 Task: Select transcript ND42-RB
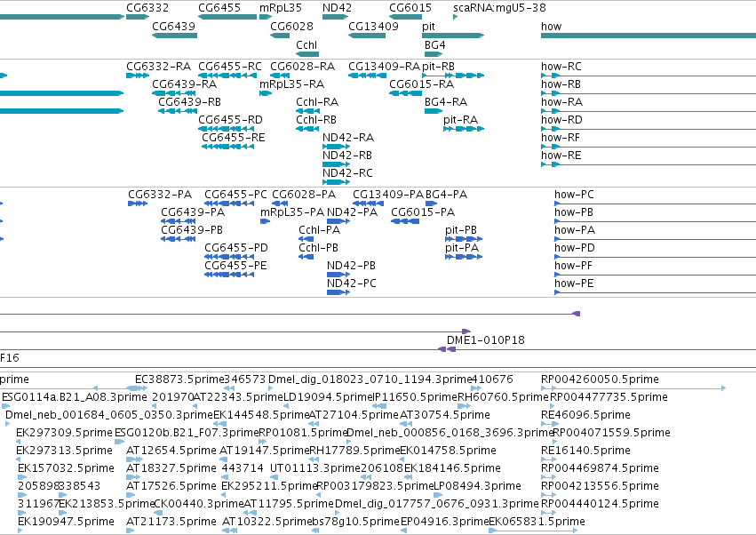tap(347, 156)
